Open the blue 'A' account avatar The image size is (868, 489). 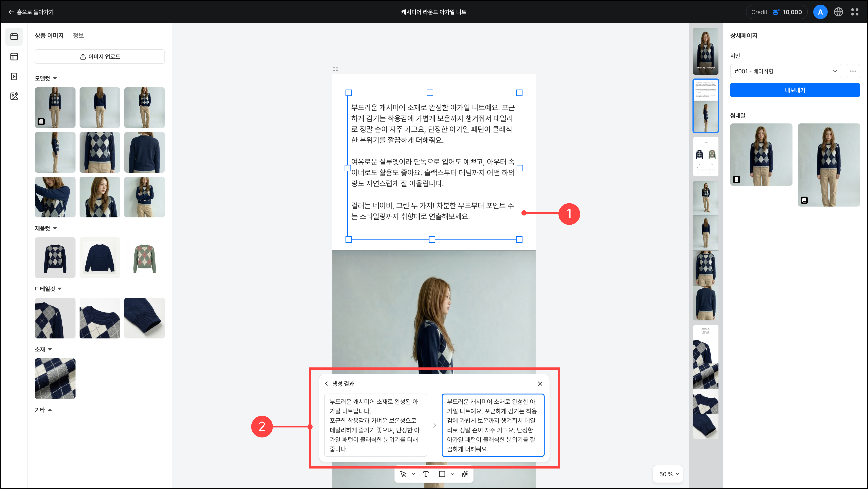point(820,12)
